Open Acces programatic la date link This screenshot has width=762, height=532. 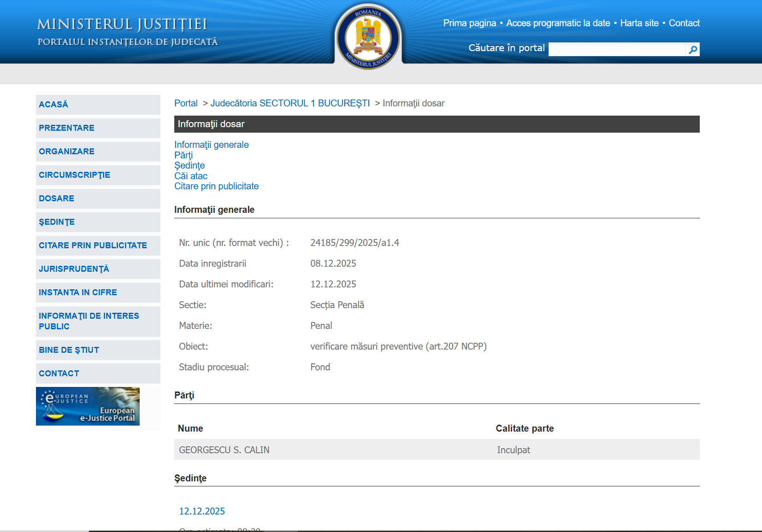(558, 23)
